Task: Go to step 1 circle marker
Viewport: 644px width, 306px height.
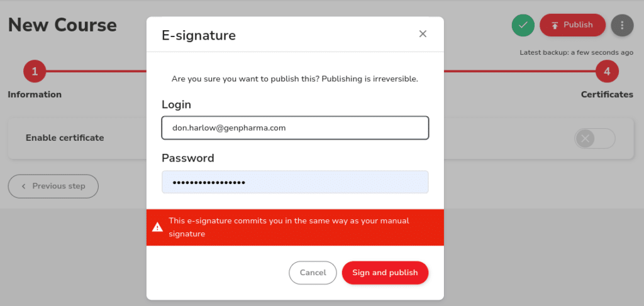Action: [x=35, y=72]
